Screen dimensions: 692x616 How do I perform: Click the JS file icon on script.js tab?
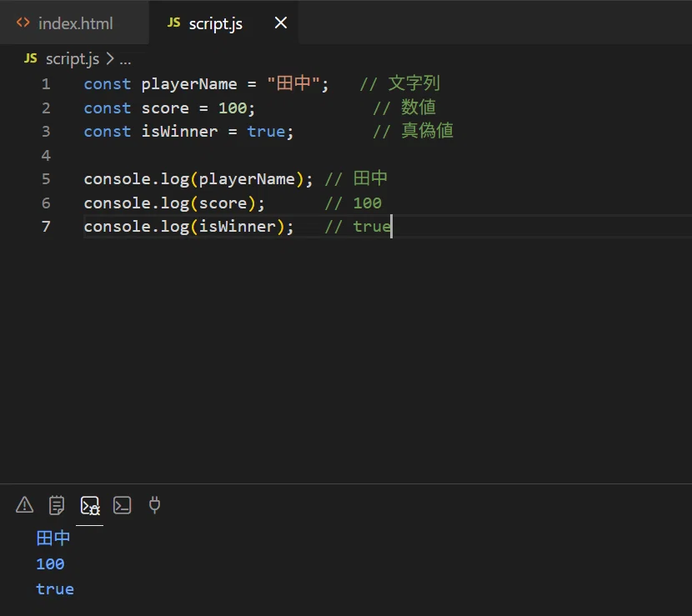coord(174,23)
